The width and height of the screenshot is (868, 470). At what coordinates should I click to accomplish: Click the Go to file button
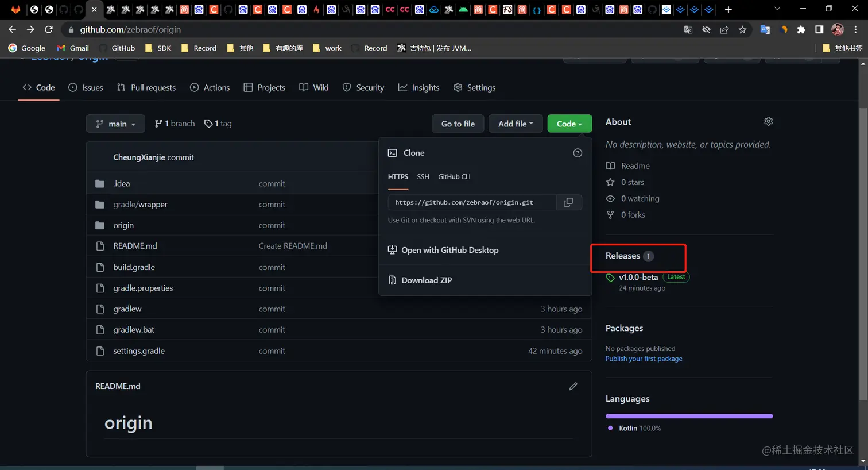(458, 124)
